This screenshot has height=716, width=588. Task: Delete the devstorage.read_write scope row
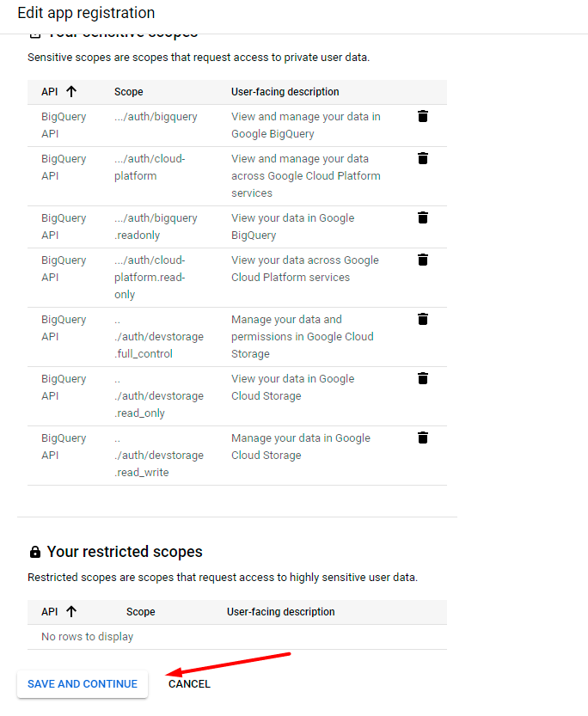pyautogui.click(x=423, y=438)
